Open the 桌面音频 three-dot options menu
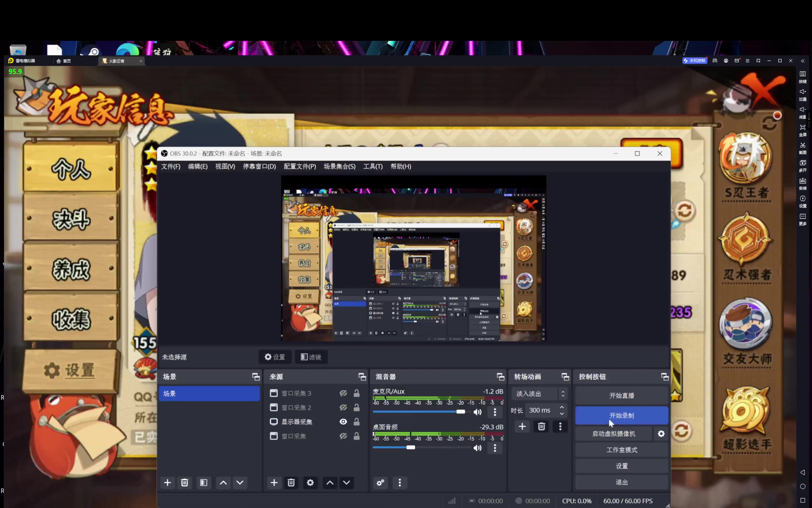The width and height of the screenshot is (812, 508). tap(495, 448)
